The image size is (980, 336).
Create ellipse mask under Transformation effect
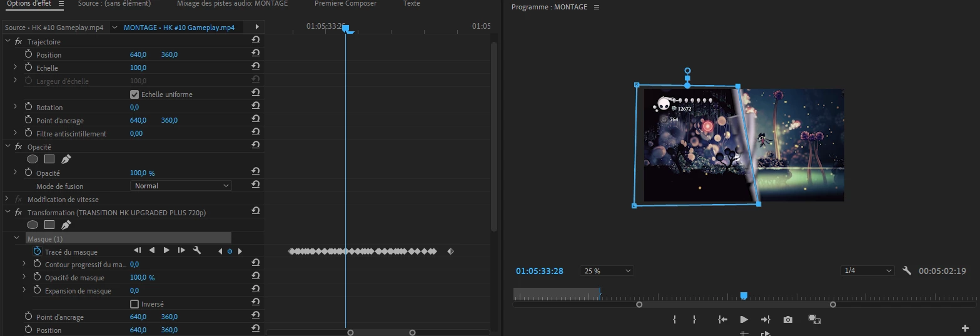pos(33,225)
